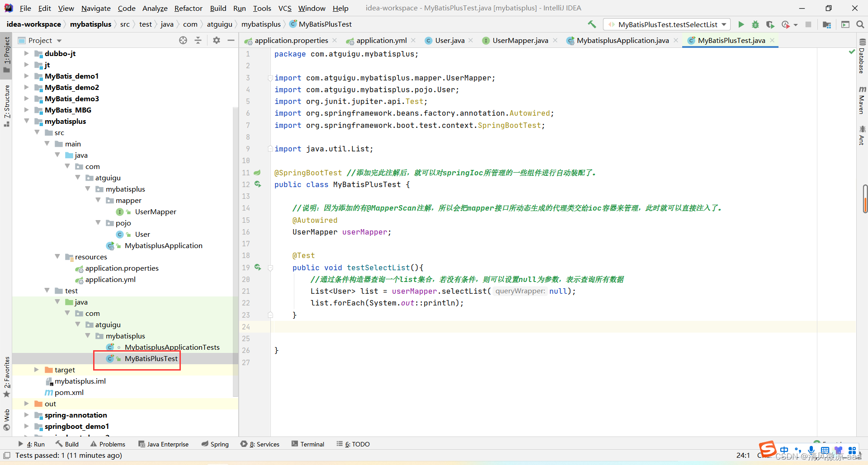Run with coverage using the shield icon
This screenshot has width=868, height=465.
click(x=770, y=24)
